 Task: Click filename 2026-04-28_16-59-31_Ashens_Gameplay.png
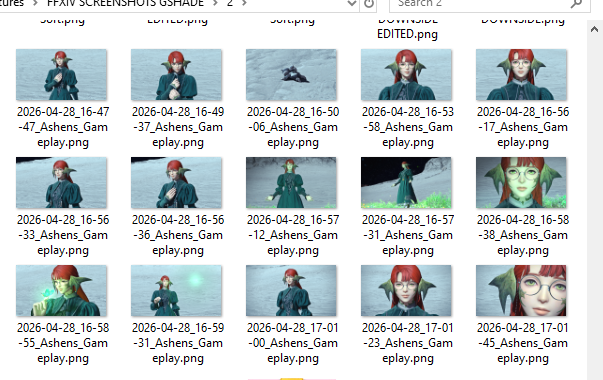pyautogui.click(x=178, y=343)
